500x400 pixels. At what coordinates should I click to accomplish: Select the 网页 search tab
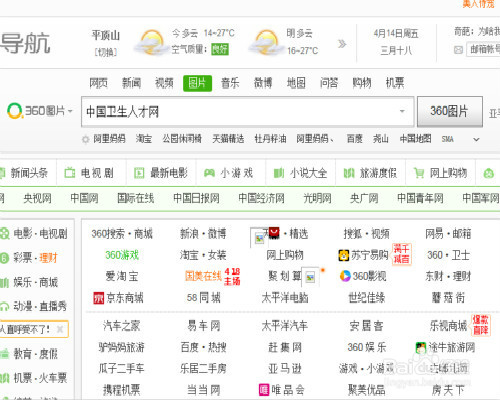[98, 83]
